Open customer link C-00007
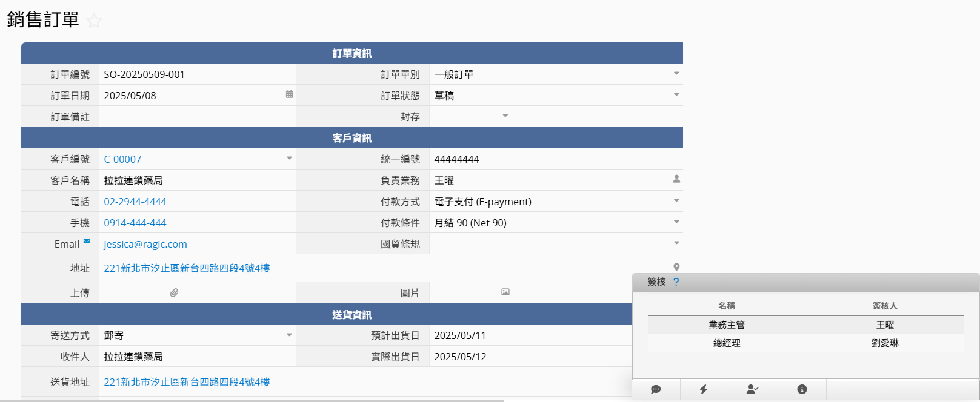 [122, 159]
